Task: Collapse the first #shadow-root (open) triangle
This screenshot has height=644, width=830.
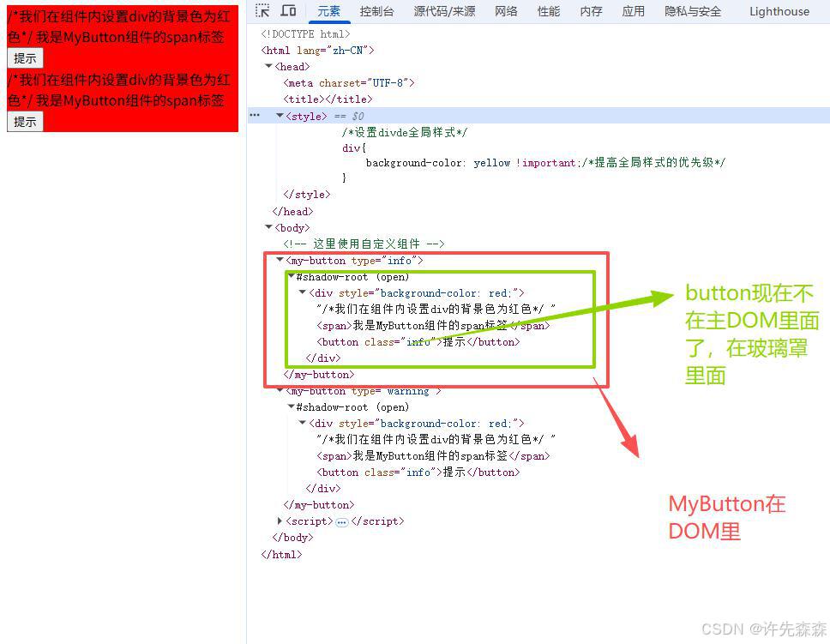Action: point(292,276)
